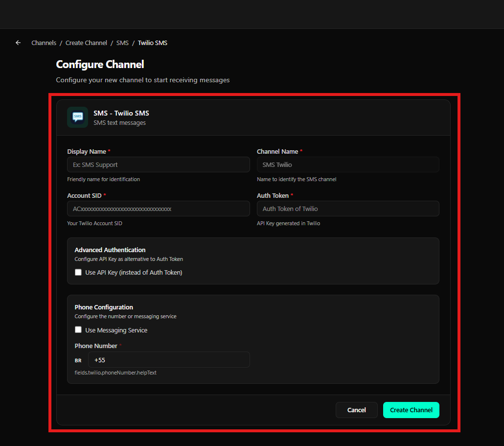Image resolution: width=504 pixels, height=446 pixels.
Task: Check Use Messaging Service option
Action: (x=78, y=329)
